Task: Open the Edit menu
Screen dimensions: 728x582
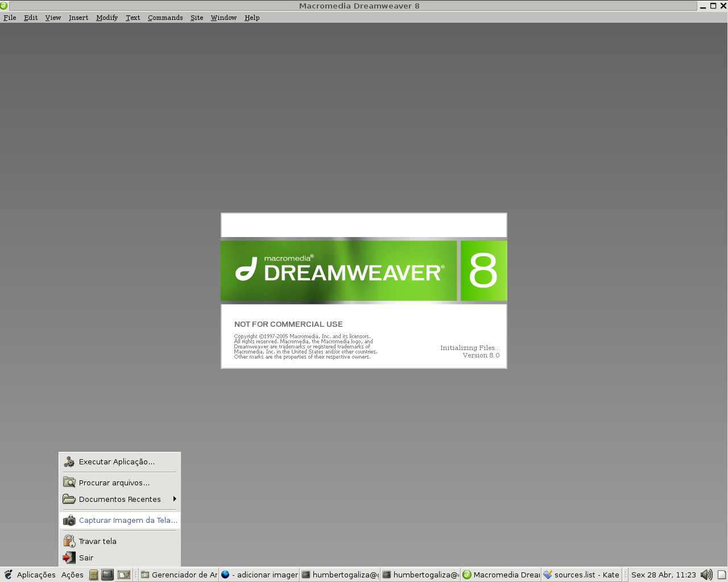Action: tap(31, 18)
